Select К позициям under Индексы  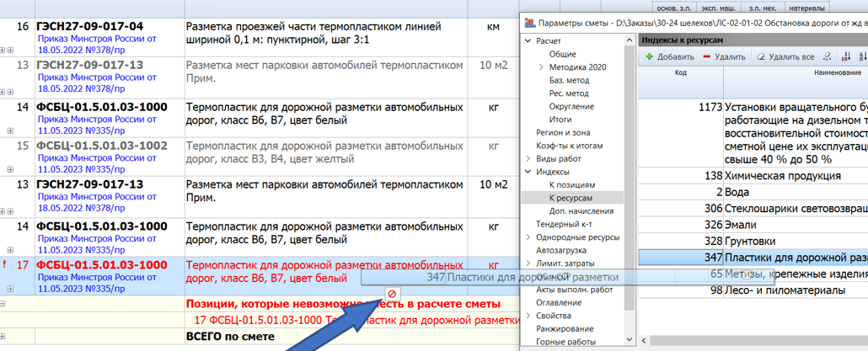tap(572, 184)
